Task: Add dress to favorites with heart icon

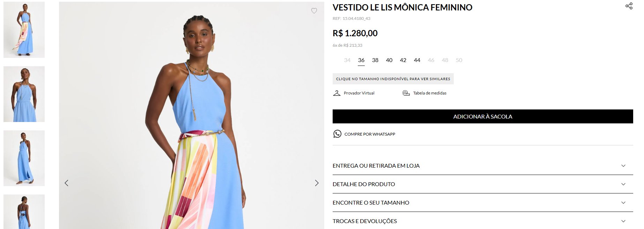Action: pyautogui.click(x=314, y=11)
